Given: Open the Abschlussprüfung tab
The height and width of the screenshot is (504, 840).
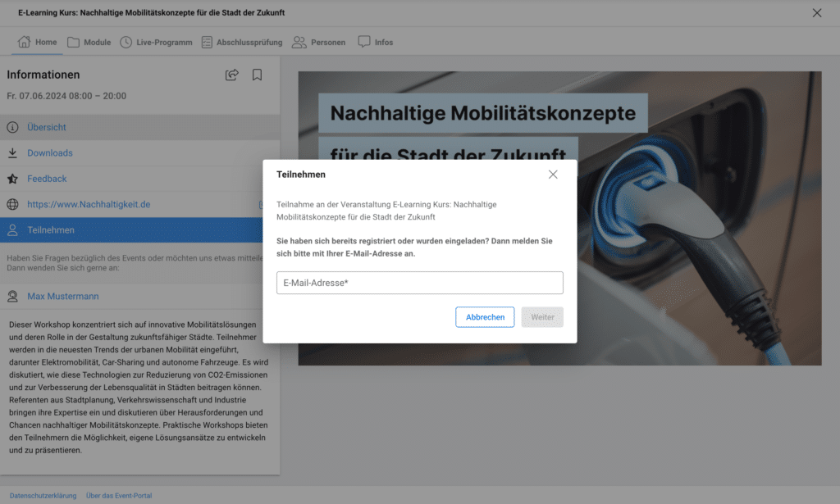Looking at the screenshot, I should [x=242, y=43].
